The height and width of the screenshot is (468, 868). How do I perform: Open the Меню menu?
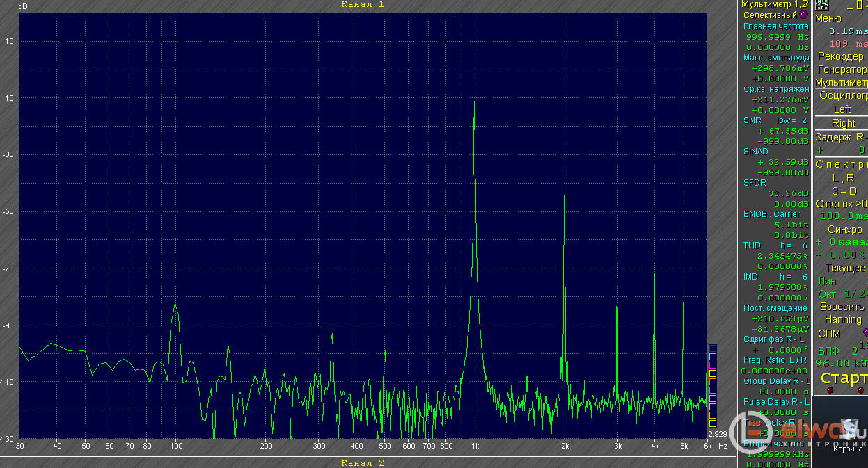click(x=828, y=19)
